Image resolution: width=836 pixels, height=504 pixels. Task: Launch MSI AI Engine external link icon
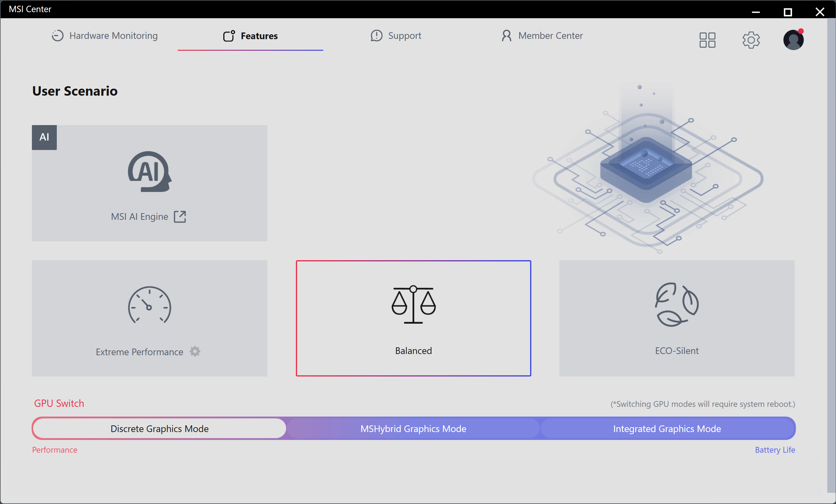pos(180,216)
